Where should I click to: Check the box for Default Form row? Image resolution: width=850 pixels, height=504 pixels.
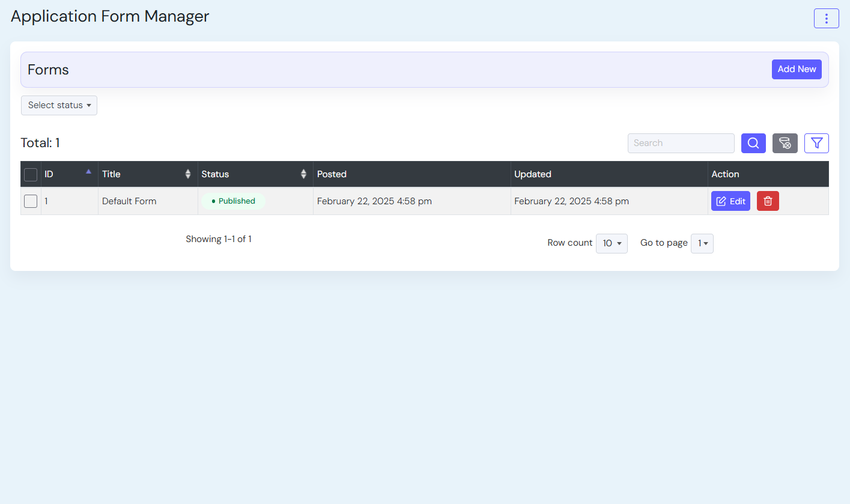click(31, 201)
